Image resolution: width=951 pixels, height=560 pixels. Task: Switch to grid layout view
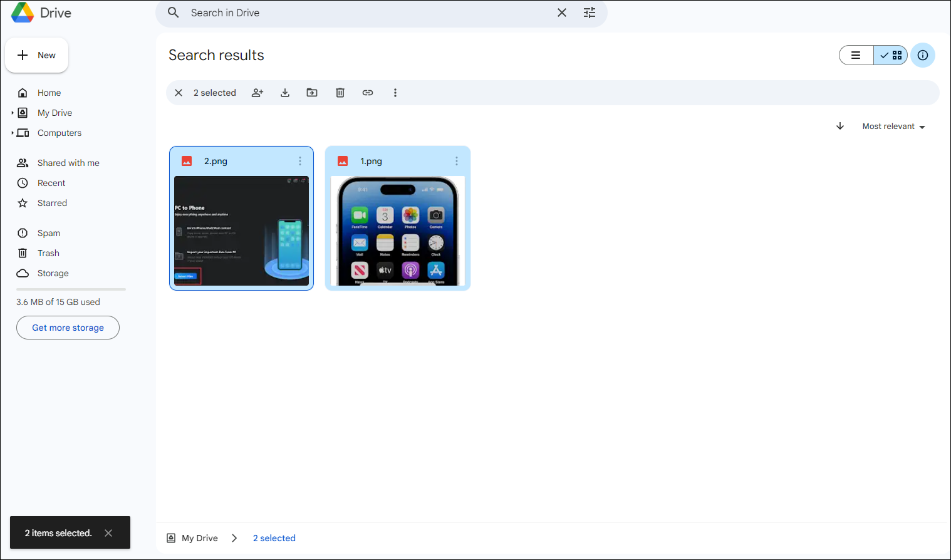pos(891,55)
